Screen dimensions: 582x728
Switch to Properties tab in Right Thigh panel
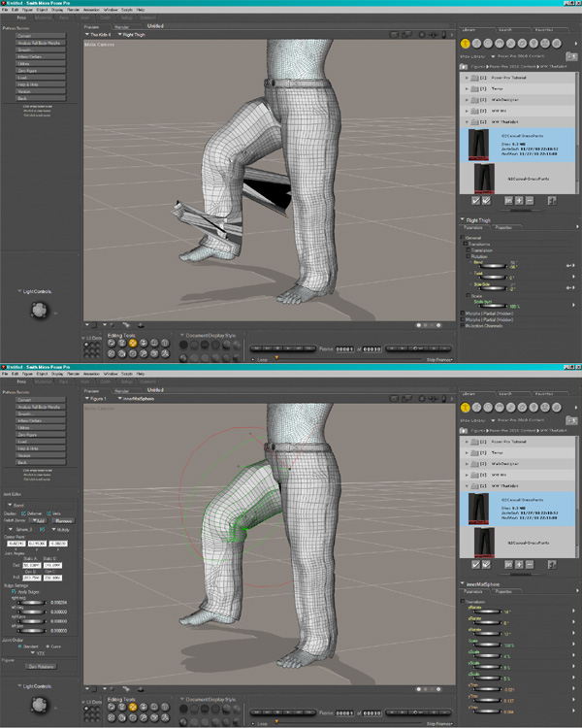506,229
